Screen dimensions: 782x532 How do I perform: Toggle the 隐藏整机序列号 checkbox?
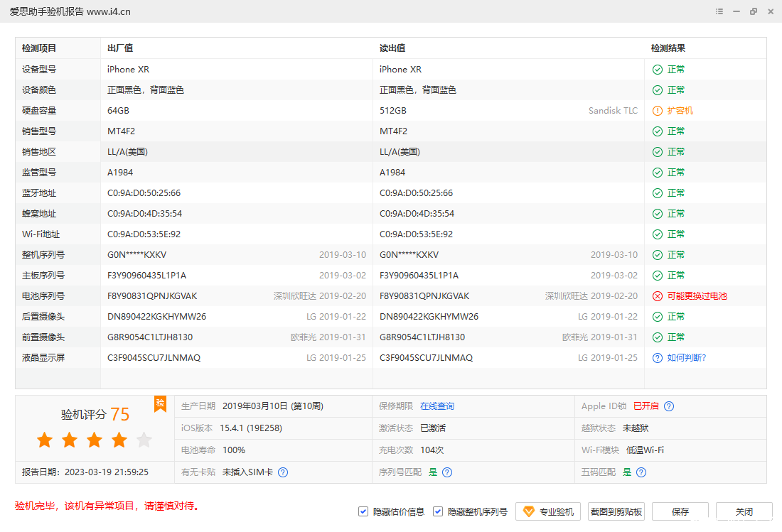point(438,511)
